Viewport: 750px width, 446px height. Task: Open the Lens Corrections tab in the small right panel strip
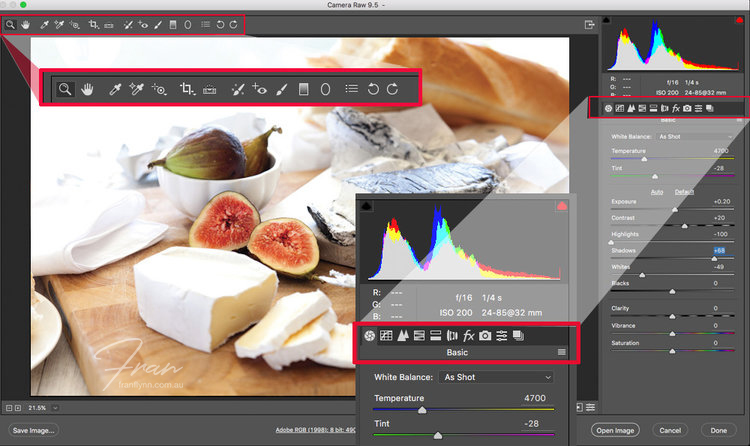point(664,109)
